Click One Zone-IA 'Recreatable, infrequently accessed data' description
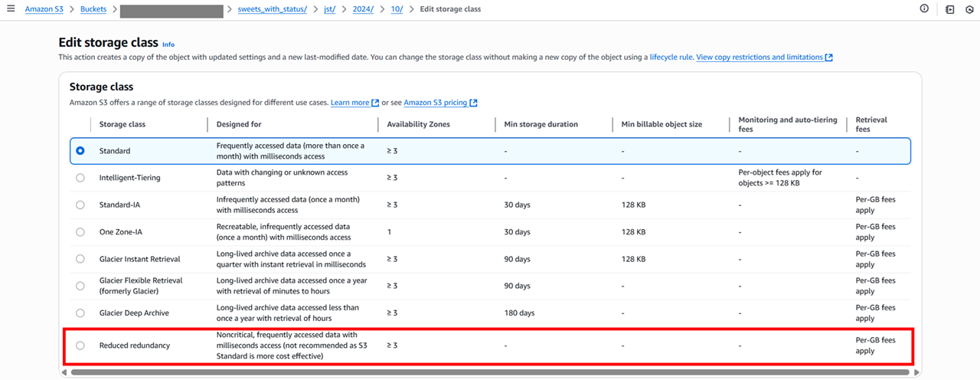980x380 pixels. coord(284,231)
